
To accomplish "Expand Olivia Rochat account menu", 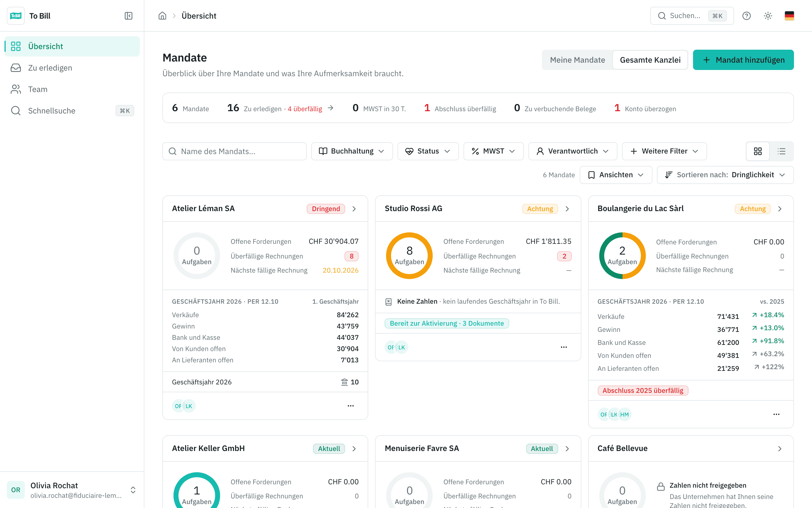I will (x=72, y=490).
